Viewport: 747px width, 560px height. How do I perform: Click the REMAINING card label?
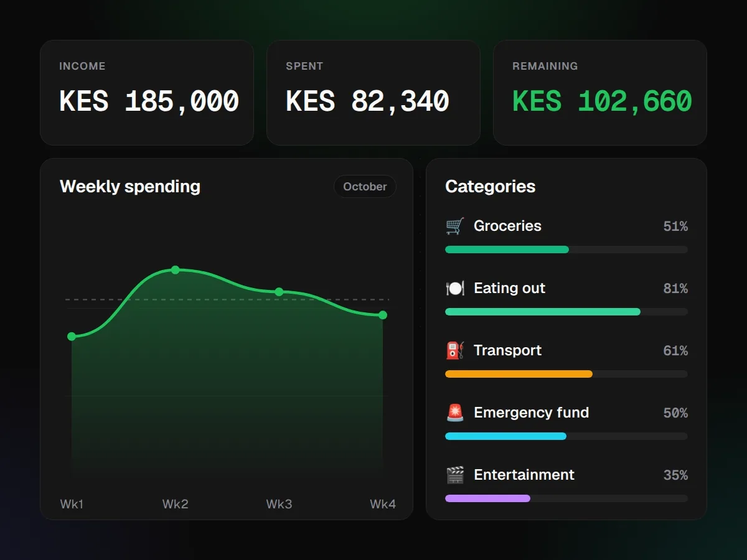click(x=545, y=66)
